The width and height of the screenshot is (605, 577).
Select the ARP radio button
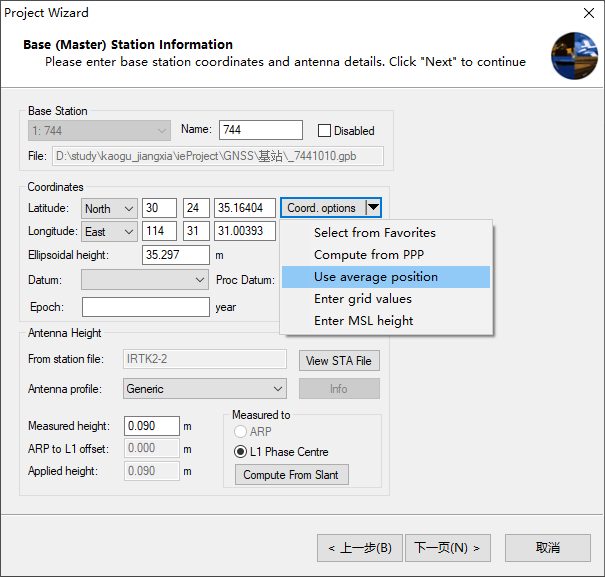click(x=240, y=431)
